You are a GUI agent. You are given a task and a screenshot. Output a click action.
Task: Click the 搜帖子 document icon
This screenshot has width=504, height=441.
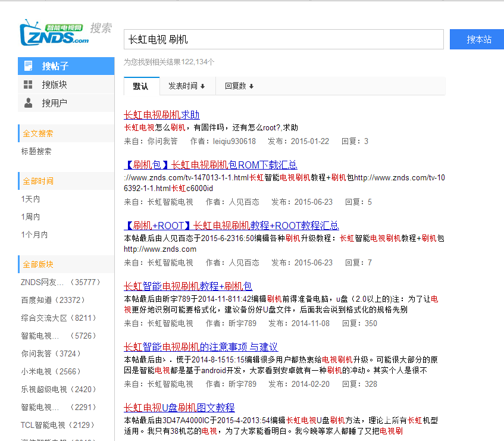pos(29,66)
